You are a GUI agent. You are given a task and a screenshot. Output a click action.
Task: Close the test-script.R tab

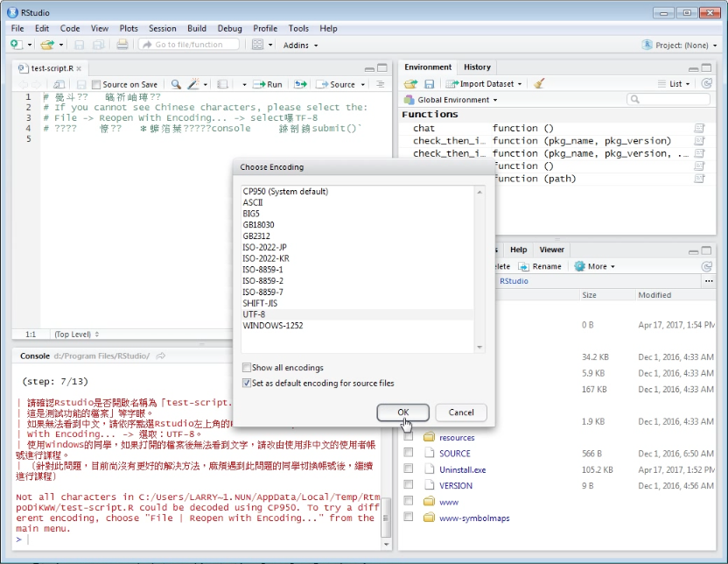click(x=79, y=69)
